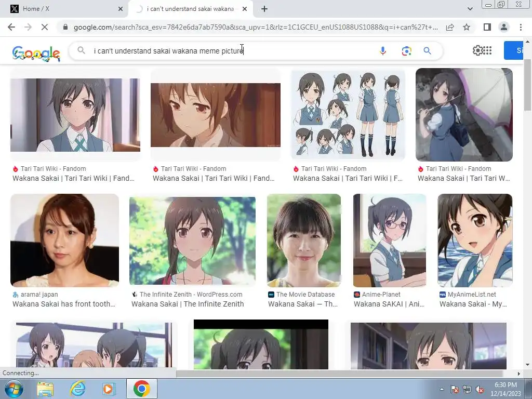532x399 pixels.
Task: Bookmark this page with the star
Action: (x=467, y=27)
